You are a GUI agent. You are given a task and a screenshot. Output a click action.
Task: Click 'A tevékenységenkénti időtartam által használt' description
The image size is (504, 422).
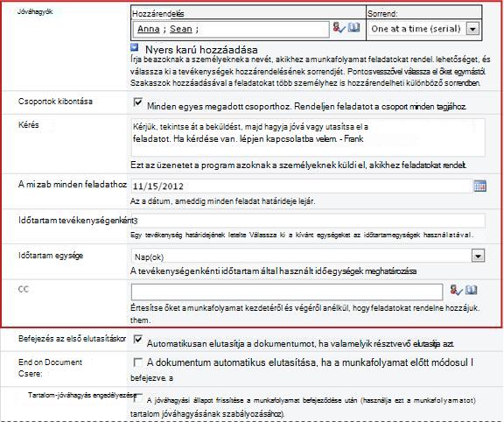[274, 271]
